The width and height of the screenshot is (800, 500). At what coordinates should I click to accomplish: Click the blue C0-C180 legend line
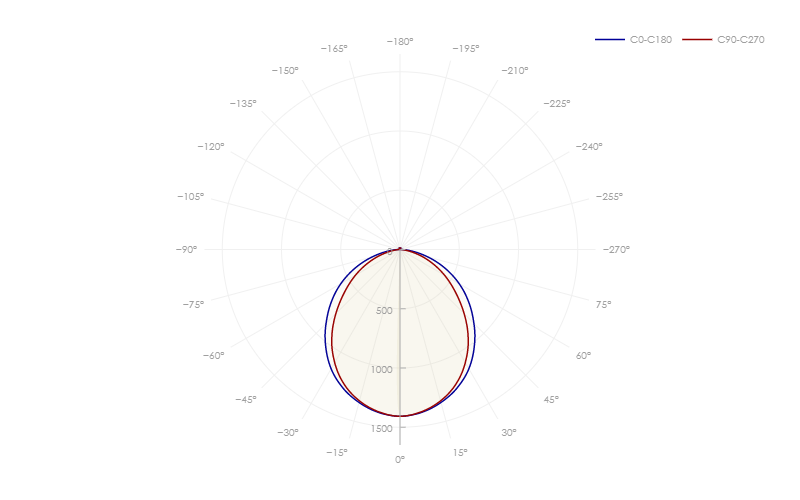pos(610,40)
